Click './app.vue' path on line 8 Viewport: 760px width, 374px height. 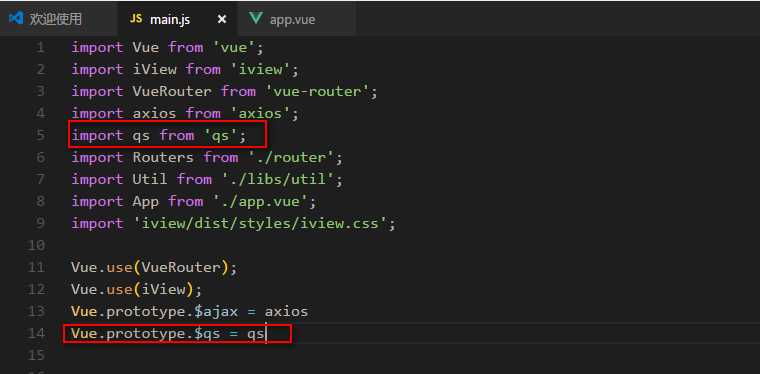260,201
